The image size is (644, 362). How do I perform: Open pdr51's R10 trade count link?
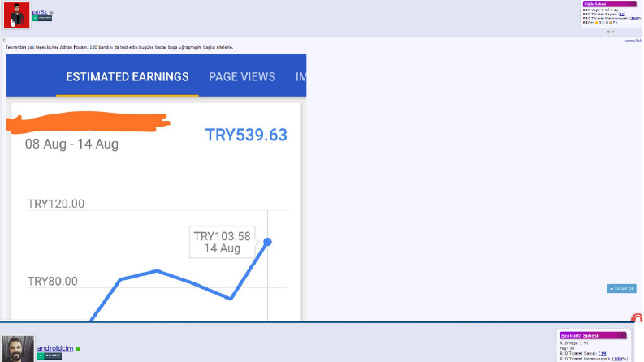621,15
